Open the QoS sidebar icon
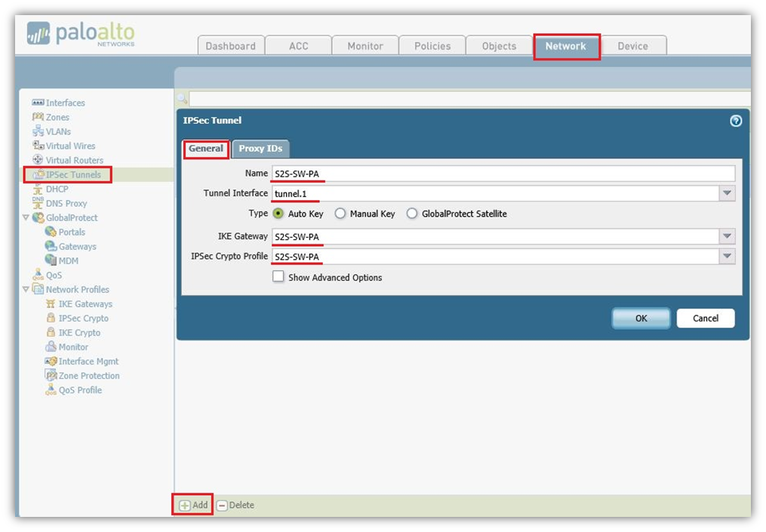The image size is (766, 532). click(x=38, y=275)
